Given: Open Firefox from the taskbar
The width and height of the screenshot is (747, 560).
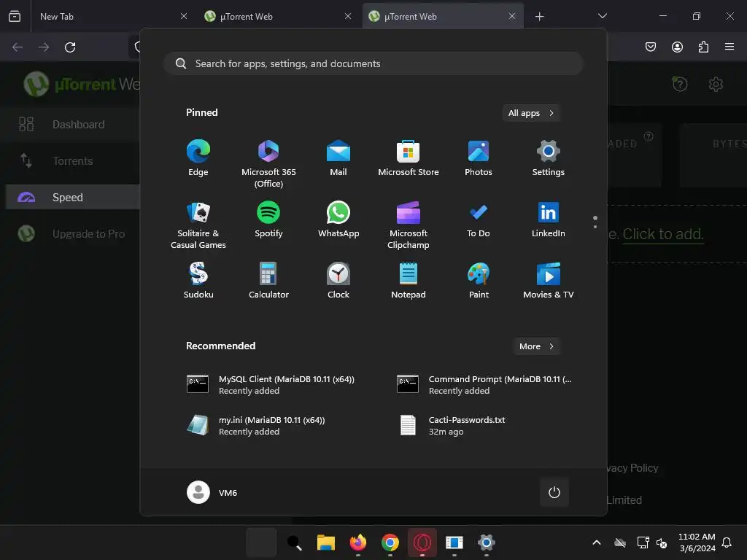Looking at the screenshot, I should tap(357, 542).
